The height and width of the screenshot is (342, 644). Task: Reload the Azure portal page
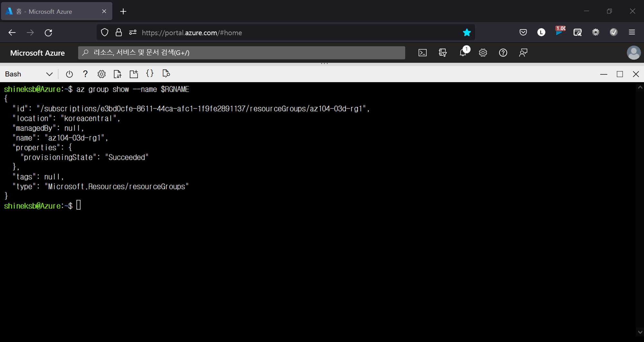(x=48, y=32)
